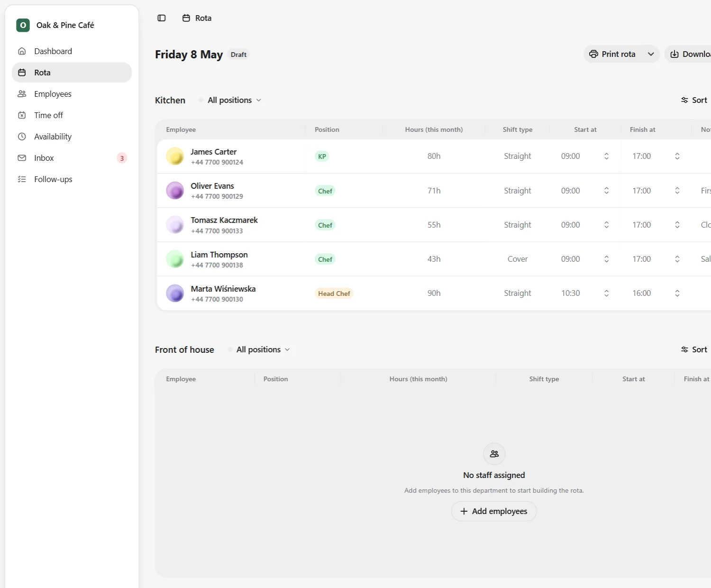Screen dimensions: 711x588
Task: Click Marta Wiśniewska's 10:30 start time
Action: 571,293
